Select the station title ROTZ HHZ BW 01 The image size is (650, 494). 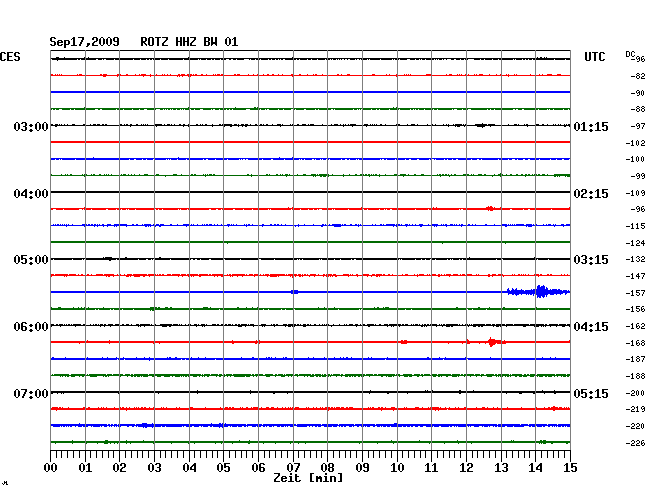[189, 42]
